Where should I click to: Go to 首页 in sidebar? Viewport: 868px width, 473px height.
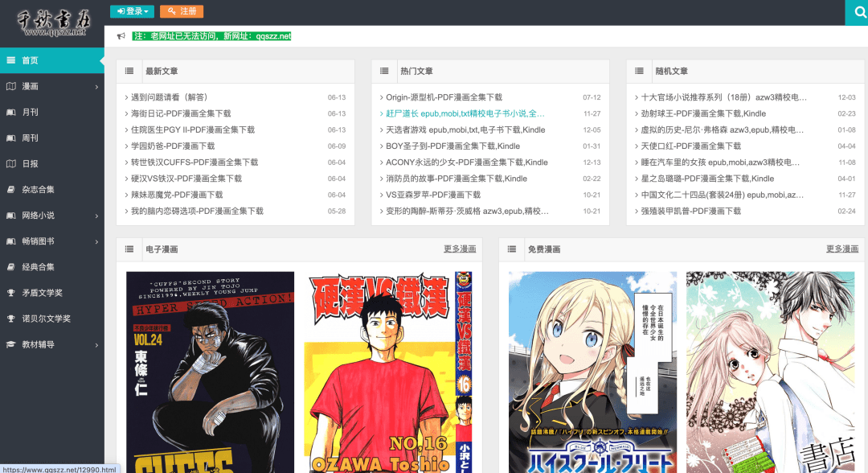coord(52,60)
